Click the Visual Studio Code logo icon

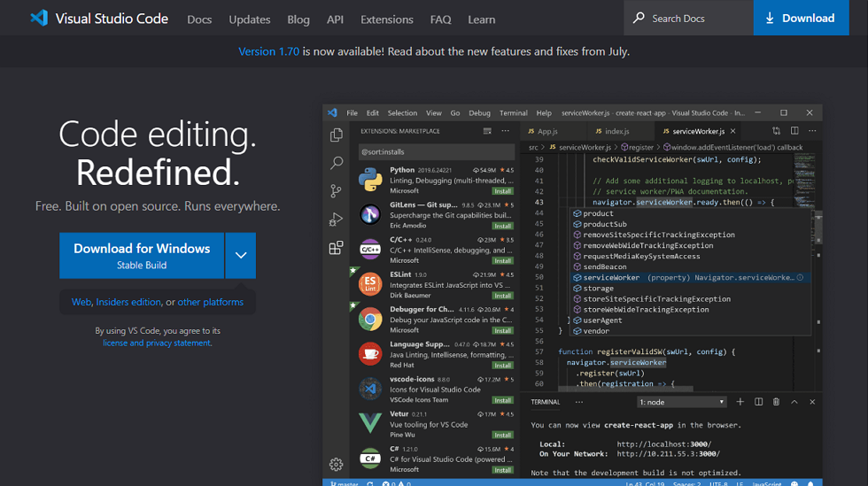[39, 18]
